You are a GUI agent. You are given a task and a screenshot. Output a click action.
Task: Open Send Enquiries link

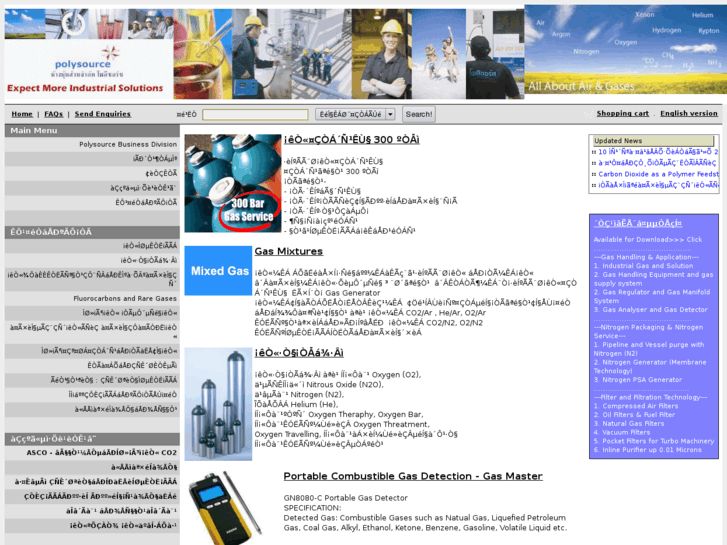[x=102, y=114]
